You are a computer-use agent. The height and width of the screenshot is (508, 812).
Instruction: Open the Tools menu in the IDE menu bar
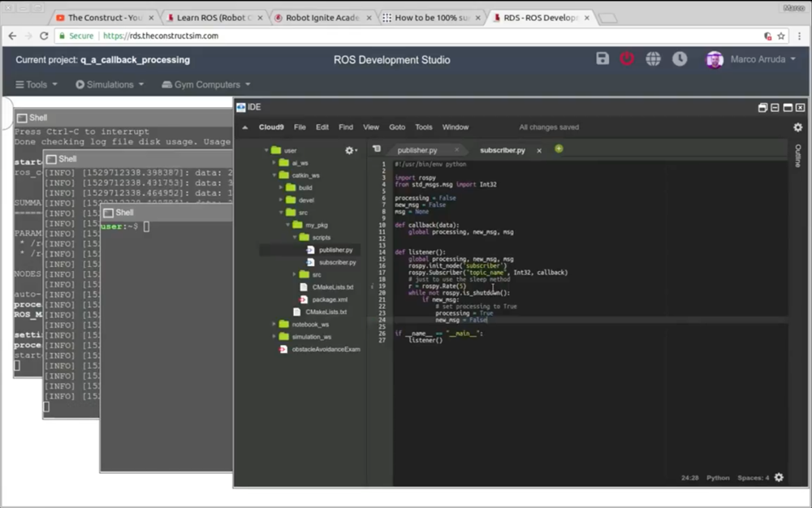(x=424, y=127)
